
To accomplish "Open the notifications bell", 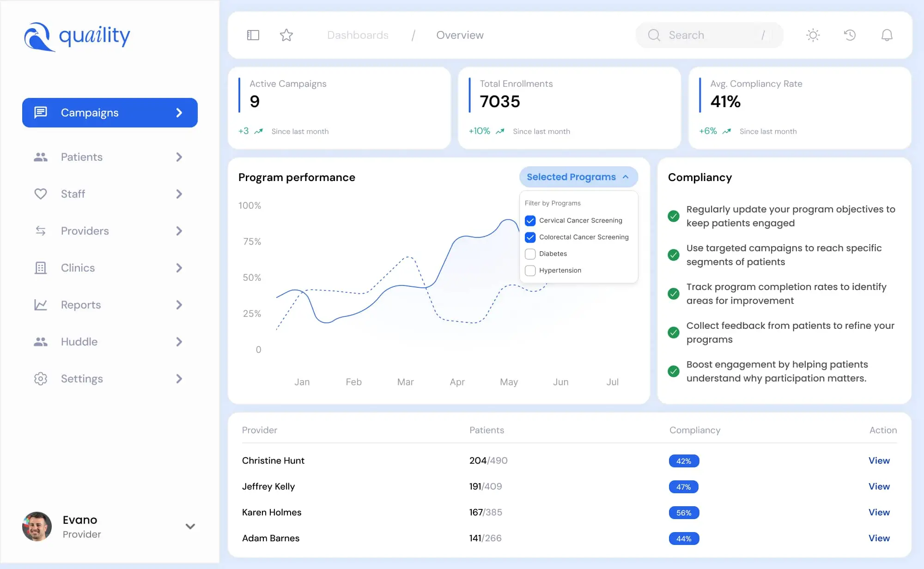I will click(887, 35).
